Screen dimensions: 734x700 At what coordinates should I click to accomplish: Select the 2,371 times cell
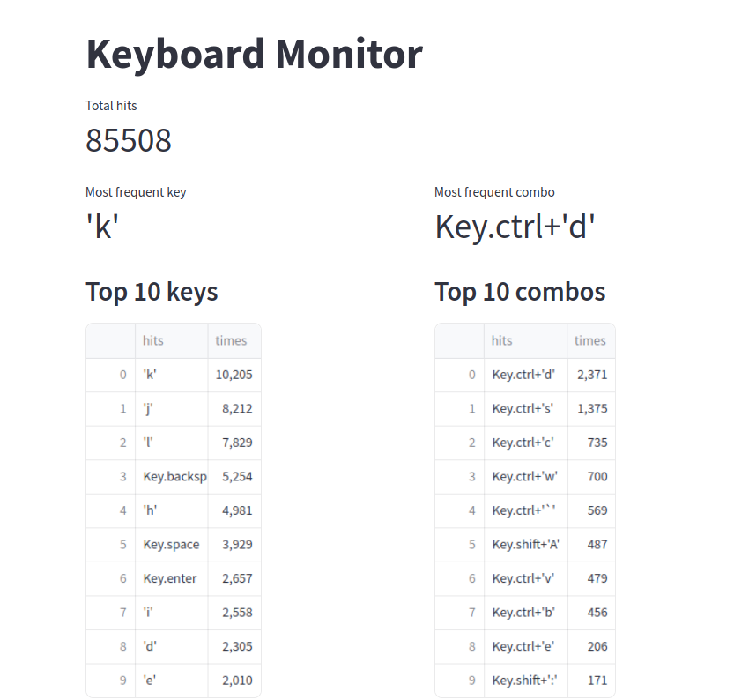[591, 375]
